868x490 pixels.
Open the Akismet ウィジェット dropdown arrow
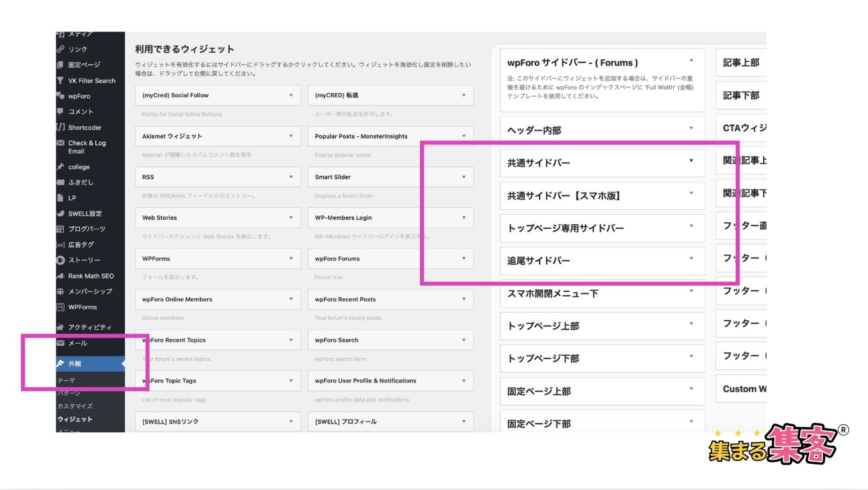pyautogui.click(x=291, y=136)
